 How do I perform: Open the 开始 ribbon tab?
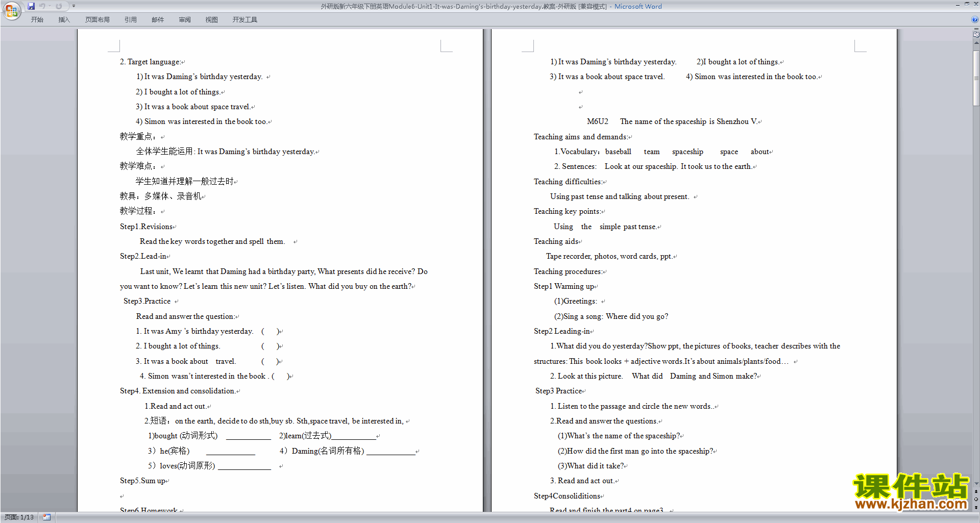click(x=37, y=20)
